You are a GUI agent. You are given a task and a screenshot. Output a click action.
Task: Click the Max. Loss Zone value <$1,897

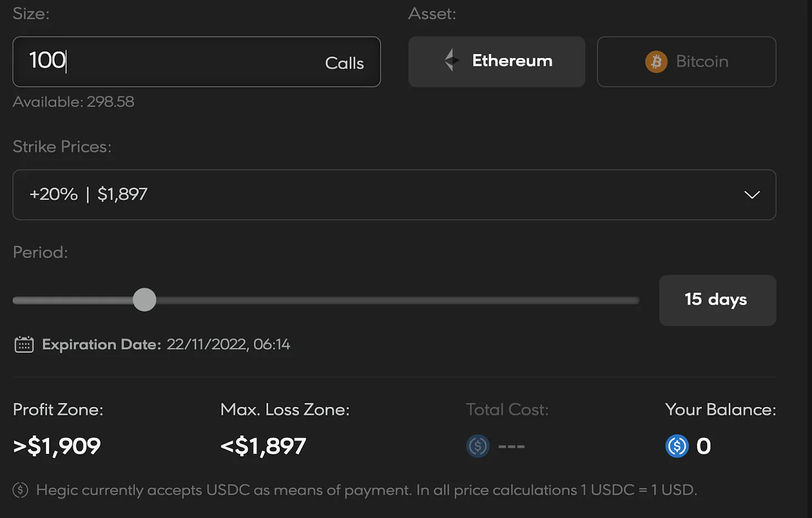pyautogui.click(x=263, y=446)
